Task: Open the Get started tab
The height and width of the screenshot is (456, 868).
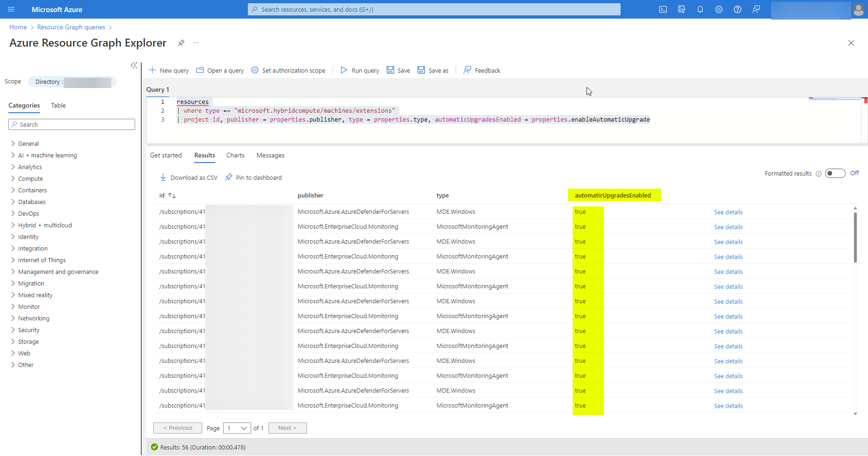Action: click(166, 155)
